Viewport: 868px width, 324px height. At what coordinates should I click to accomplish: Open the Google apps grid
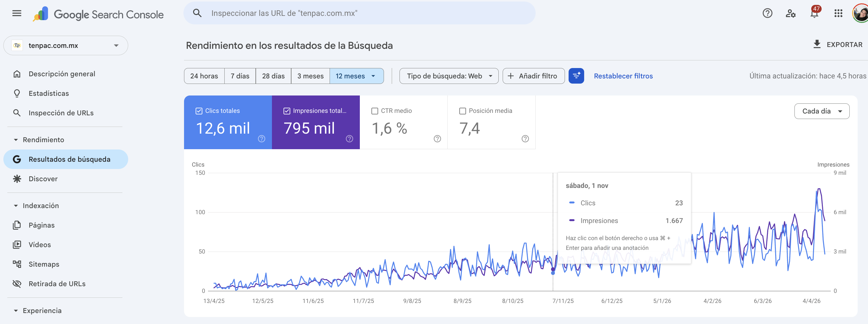coord(838,13)
